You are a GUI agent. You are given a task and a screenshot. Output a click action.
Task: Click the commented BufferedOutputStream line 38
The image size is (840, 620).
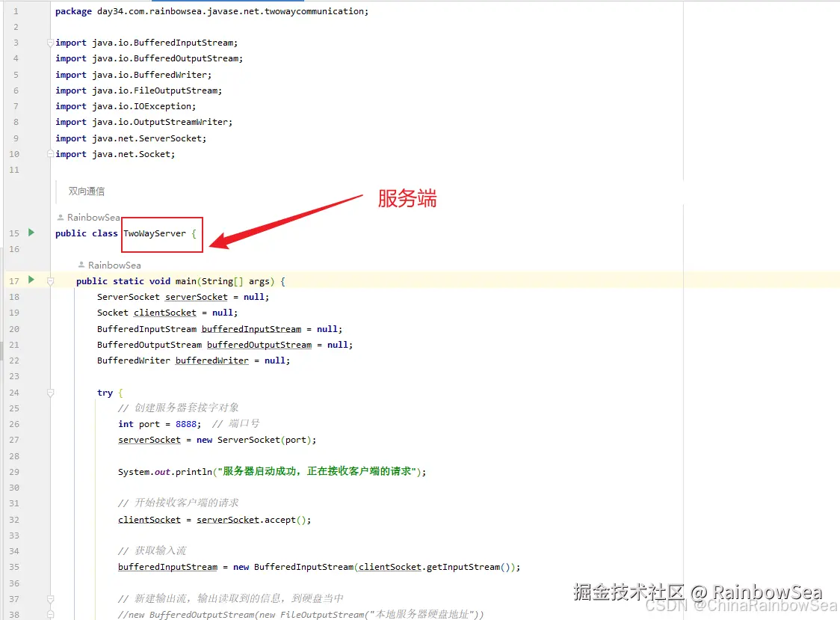301,615
